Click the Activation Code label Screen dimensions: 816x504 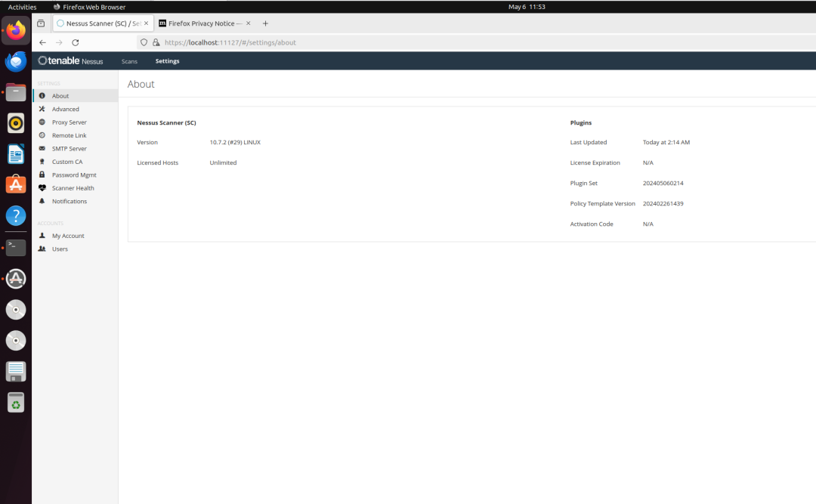click(592, 224)
